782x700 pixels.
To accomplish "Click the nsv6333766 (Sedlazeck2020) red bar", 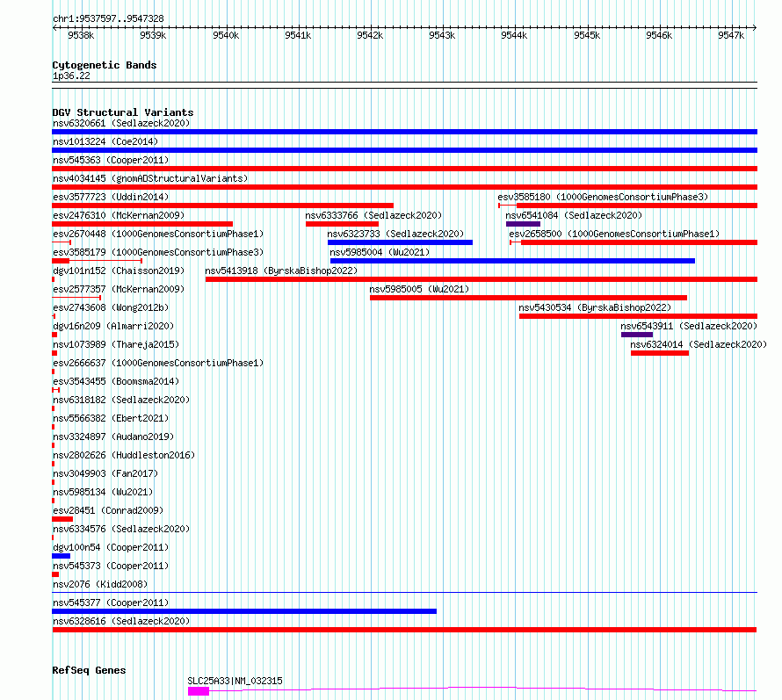I will [x=342, y=224].
